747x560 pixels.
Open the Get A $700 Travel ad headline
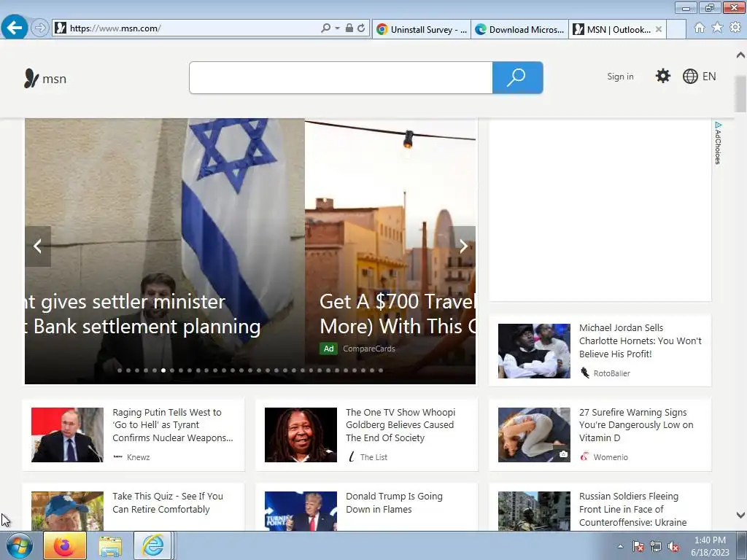(x=398, y=314)
